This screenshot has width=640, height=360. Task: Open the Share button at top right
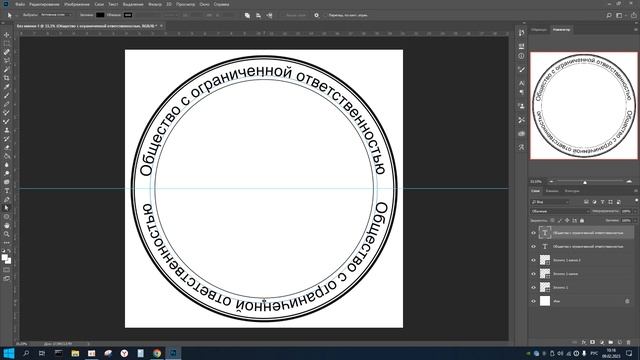[634, 15]
